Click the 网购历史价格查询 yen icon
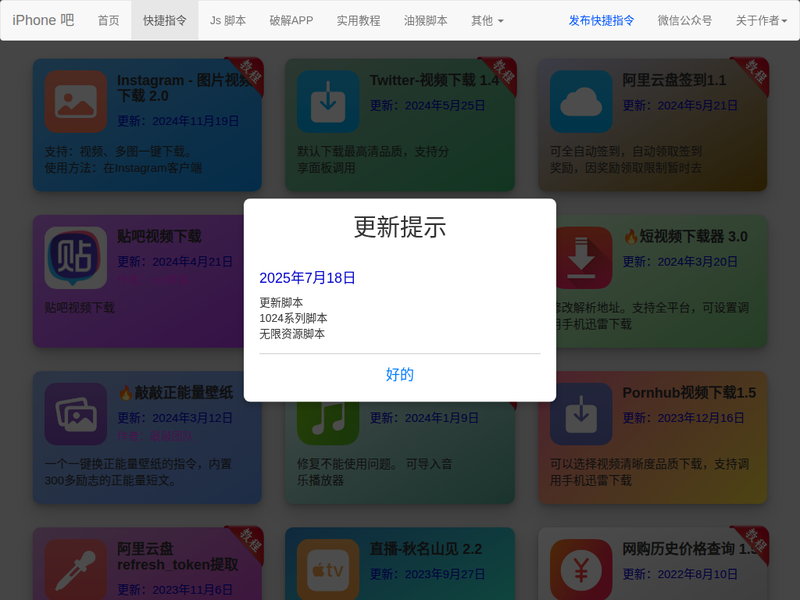The width and height of the screenshot is (800, 600). pyautogui.click(x=581, y=569)
